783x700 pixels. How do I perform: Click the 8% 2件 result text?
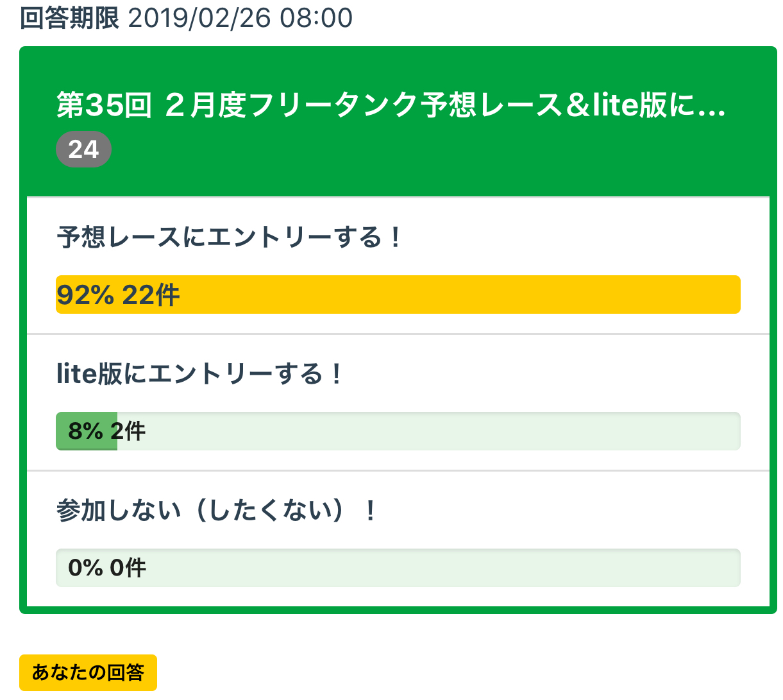[106, 431]
